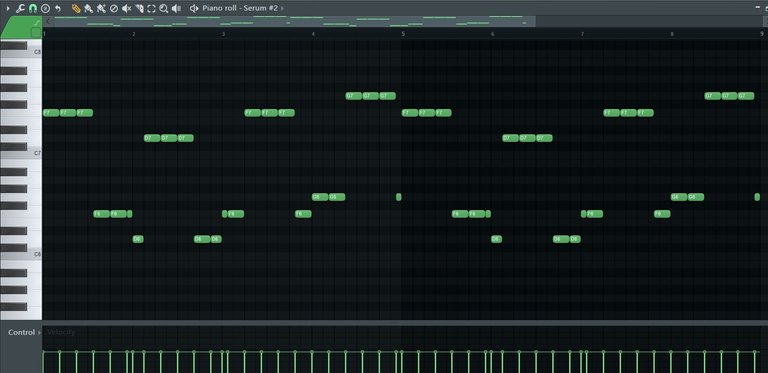Select the Delete tool icon

114,8
